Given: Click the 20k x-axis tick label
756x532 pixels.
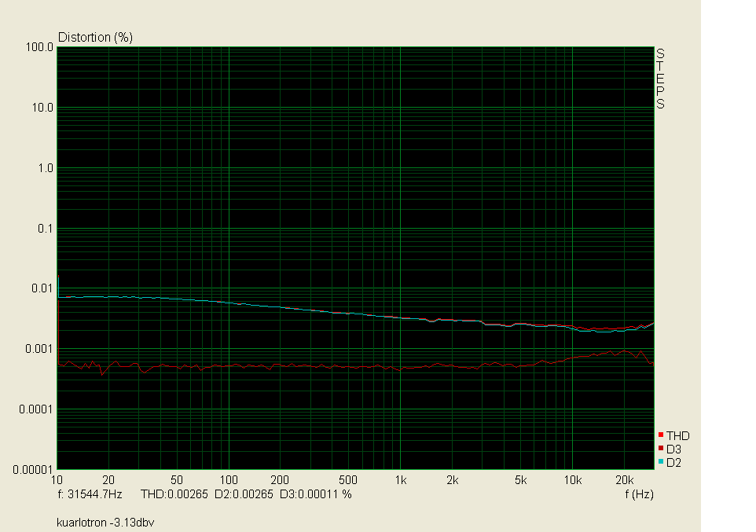Looking at the screenshot, I should (625, 480).
